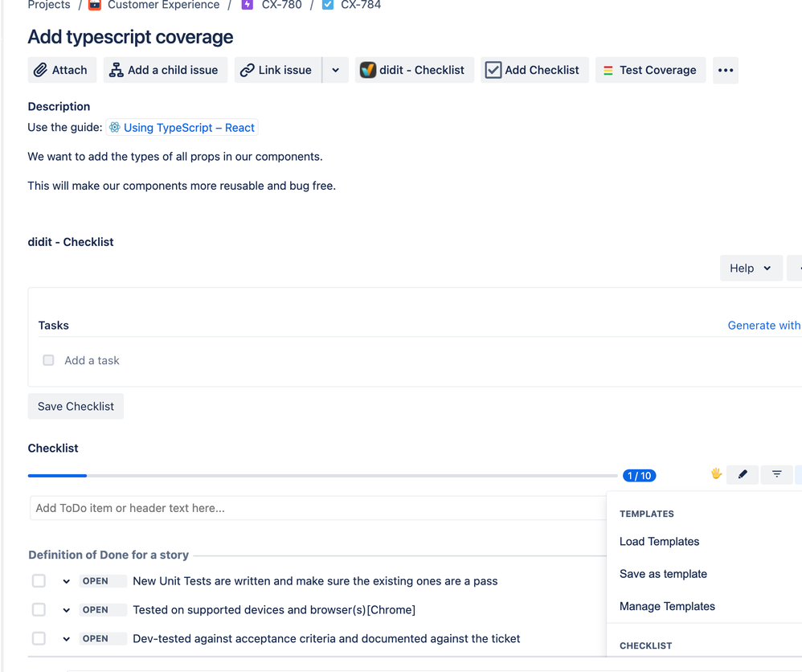Open the Test Coverage panel button
The height and width of the screenshot is (672, 802).
coord(651,70)
